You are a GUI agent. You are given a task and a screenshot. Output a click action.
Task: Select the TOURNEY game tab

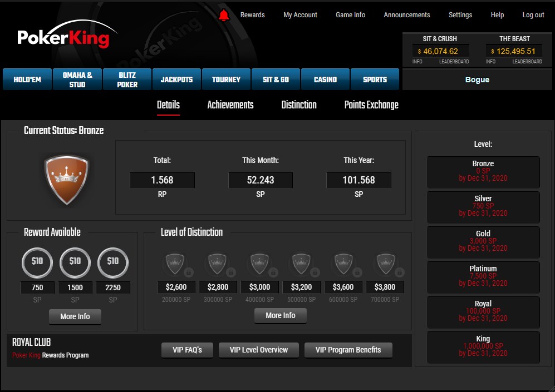click(x=226, y=79)
